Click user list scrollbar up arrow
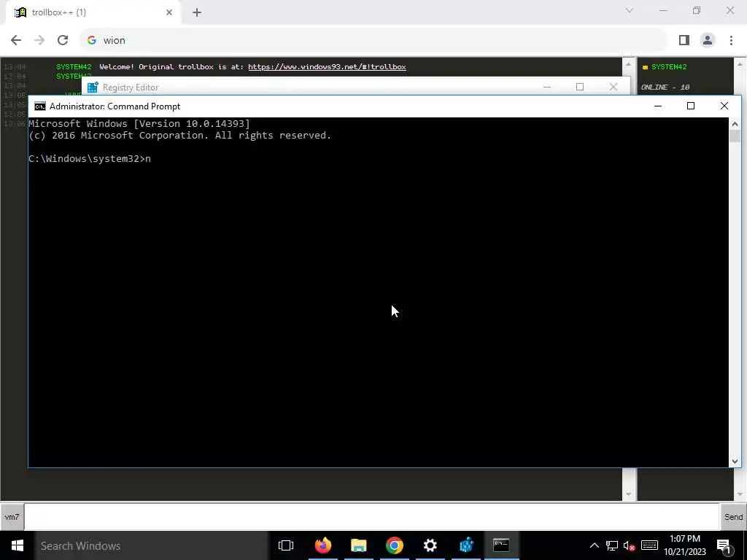The height and width of the screenshot is (560, 747). [x=740, y=64]
